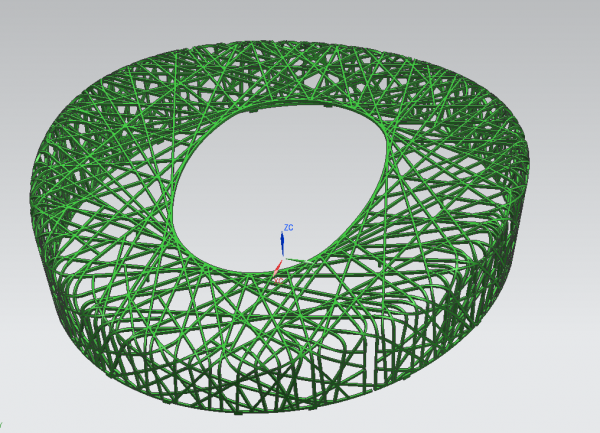This screenshot has height=433, width=600.
Task: Select the green lattice stadium model
Action: click(280, 228)
